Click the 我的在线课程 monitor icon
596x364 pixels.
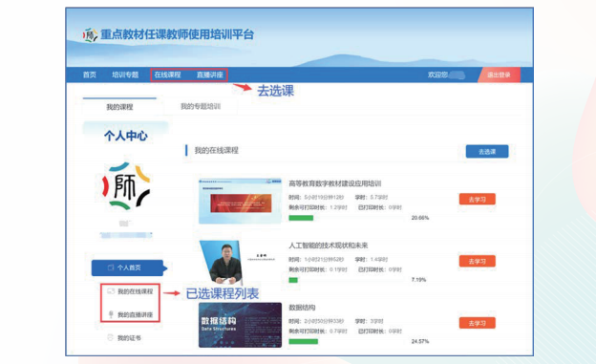click(x=111, y=291)
